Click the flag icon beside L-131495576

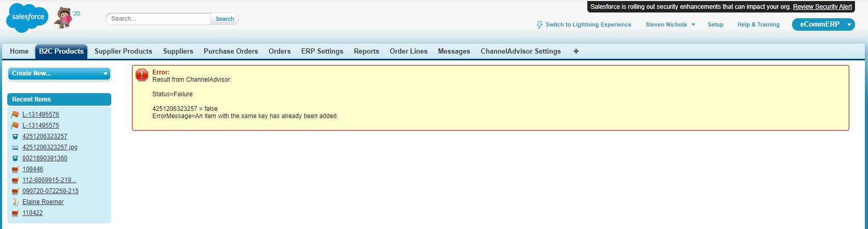tap(15, 115)
